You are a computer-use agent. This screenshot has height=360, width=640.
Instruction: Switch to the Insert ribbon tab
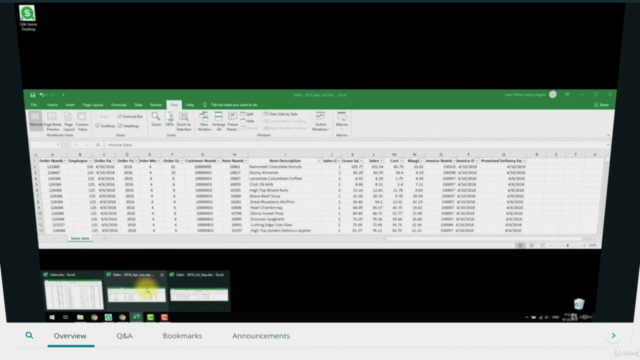pyautogui.click(x=70, y=105)
